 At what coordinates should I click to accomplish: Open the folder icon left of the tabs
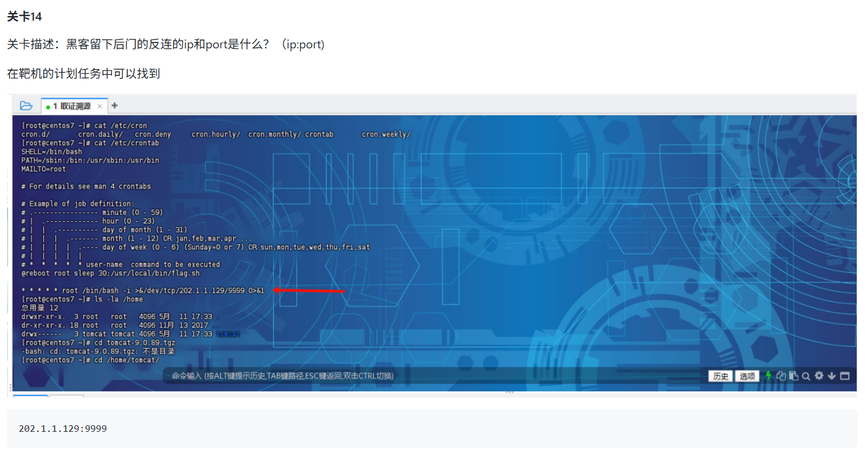(26, 106)
